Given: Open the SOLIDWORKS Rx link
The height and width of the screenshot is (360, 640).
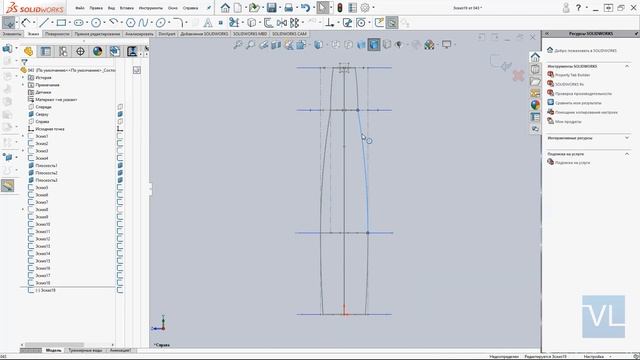Looking at the screenshot, I should coord(569,84).
